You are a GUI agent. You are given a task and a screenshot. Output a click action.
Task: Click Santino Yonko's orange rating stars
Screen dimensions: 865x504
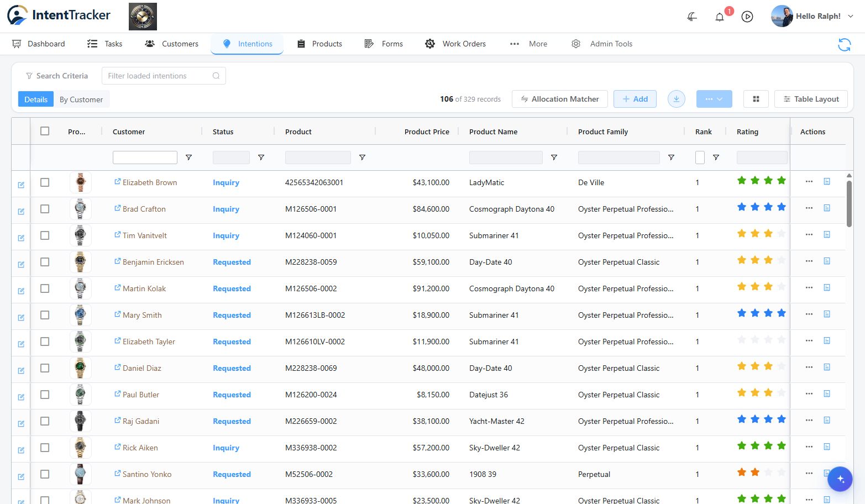click(748, 472)
